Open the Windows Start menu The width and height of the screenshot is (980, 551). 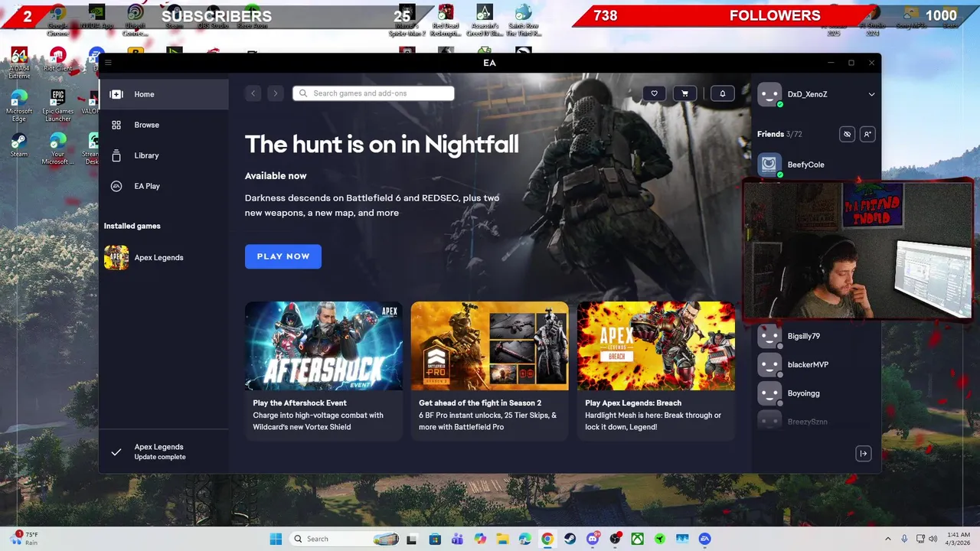click(276, 539)
